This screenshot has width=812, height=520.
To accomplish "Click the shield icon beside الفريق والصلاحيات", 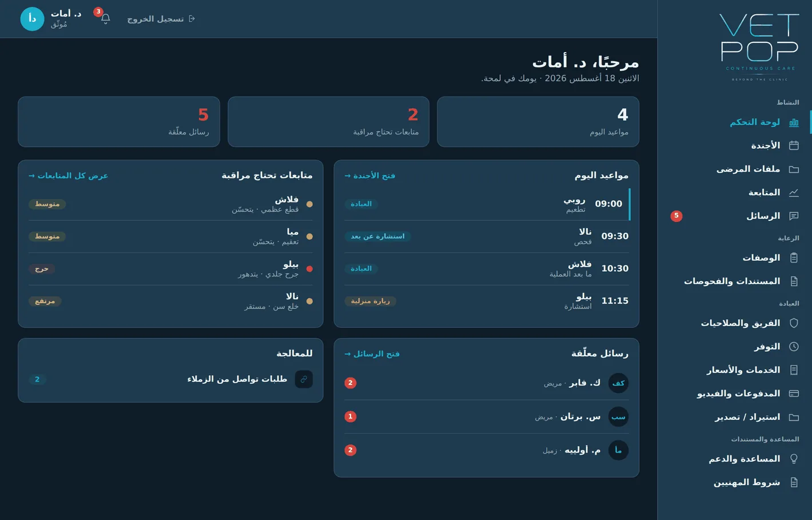I will point(794,323).
